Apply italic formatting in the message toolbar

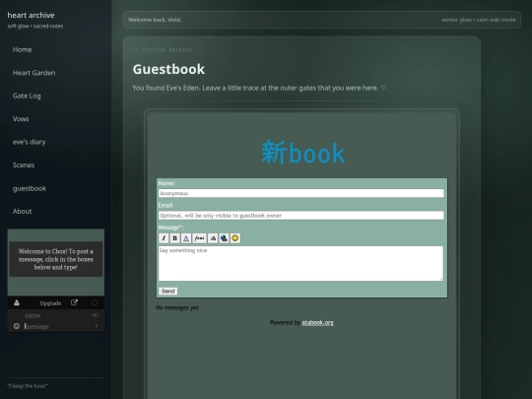tap(164, 238)
